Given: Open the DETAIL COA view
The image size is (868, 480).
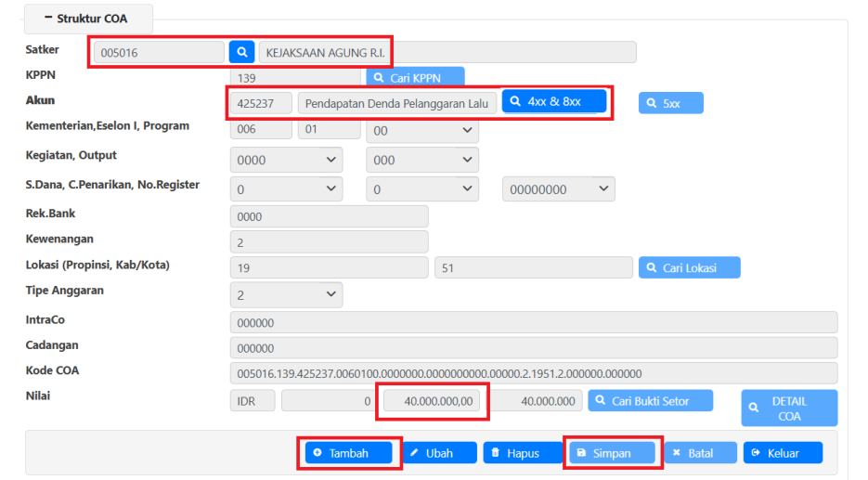Looking at the screenshot, I should click(x=788, y=409).
